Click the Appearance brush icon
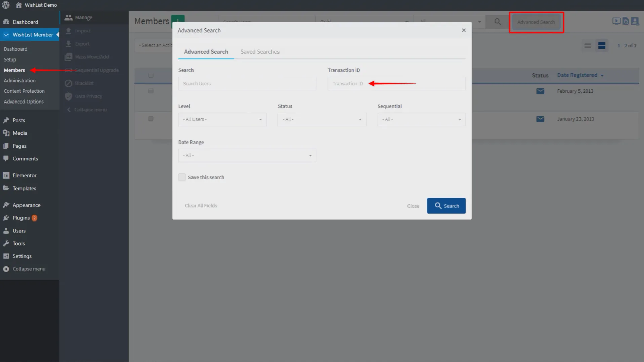Viewport: 644px width, 362px height. [x=6, y=205]
